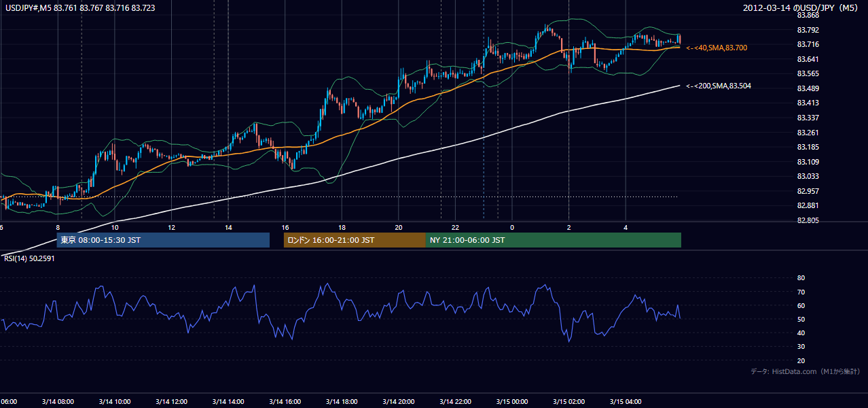Screen dimensions: 868x408
Task: Click the 83.489 price axis label
Action: [x=808, y=88]
